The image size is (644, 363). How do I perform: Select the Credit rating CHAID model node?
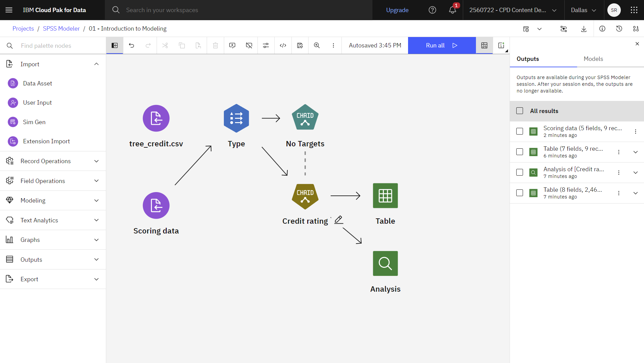pyautogui.click(x=305, y=196)
